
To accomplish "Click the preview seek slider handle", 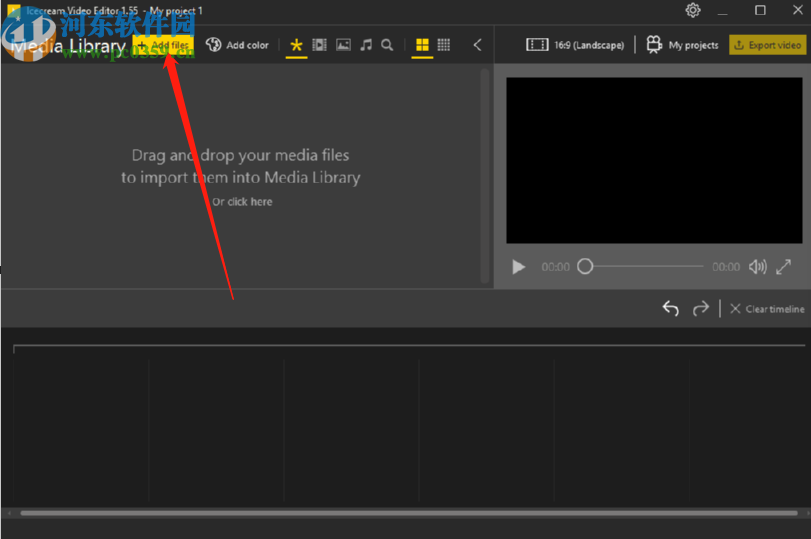I will pyautogui.click(x=585, y=266).
